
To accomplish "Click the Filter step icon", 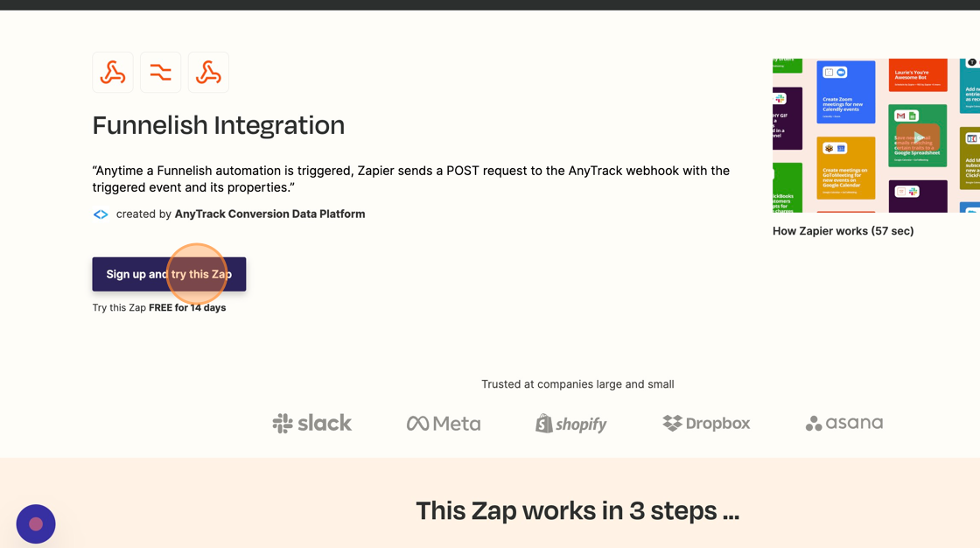I will (x=161, y=73).
